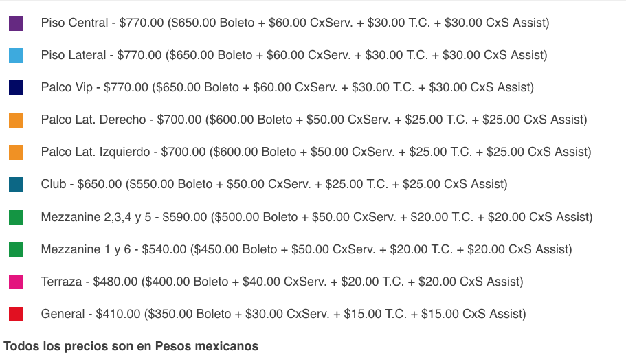
Task: Click the navy Palco Vip color swatch
Action: [16, 88]
